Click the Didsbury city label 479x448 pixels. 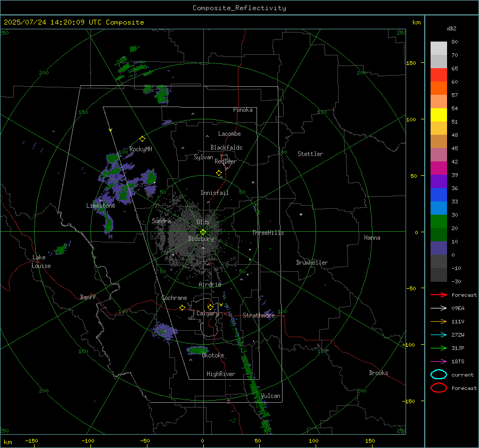pos(201,239)
